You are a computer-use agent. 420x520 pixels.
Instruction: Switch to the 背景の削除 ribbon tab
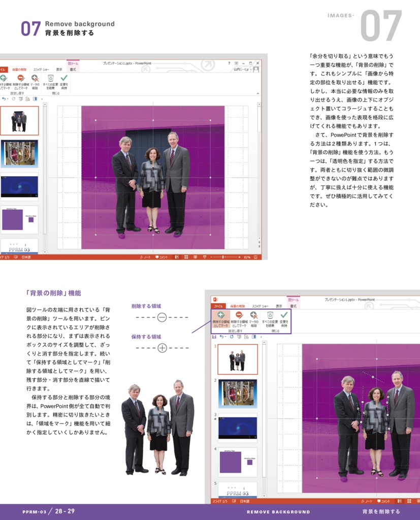[x=19, y=70]
